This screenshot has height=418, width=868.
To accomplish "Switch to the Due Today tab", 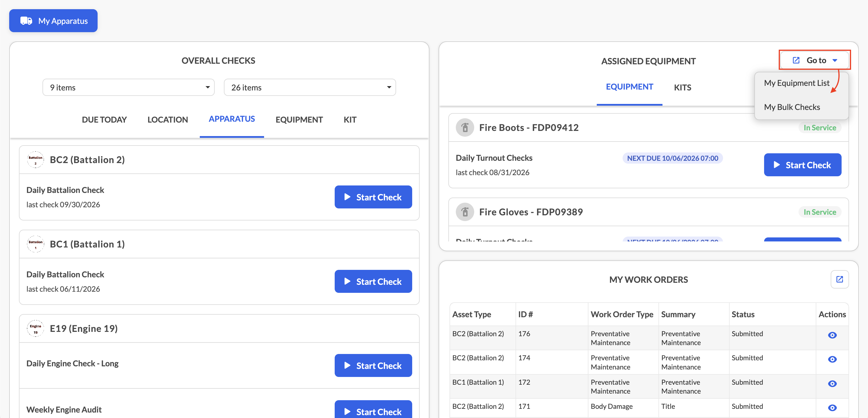I will [104, 120].
